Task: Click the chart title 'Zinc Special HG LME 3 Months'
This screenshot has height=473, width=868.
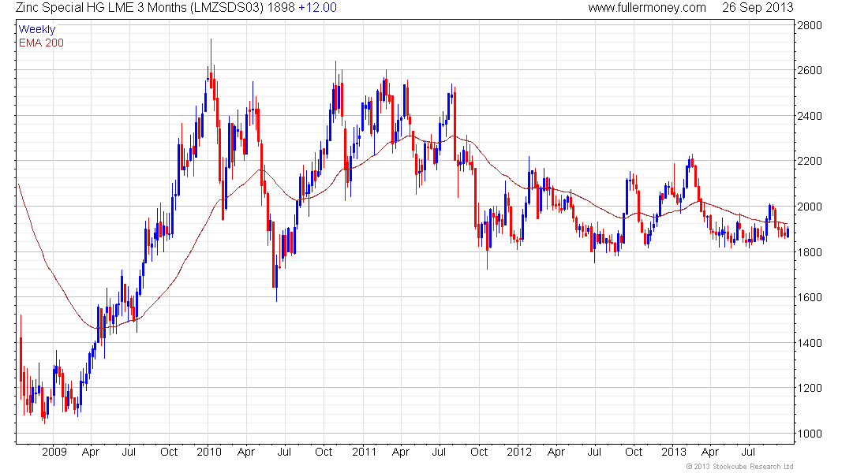Action: click(101, 8)
